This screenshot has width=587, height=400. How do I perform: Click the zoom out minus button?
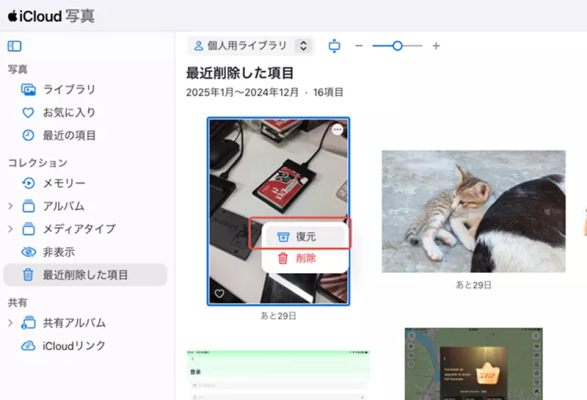click(x=359, y=46)
